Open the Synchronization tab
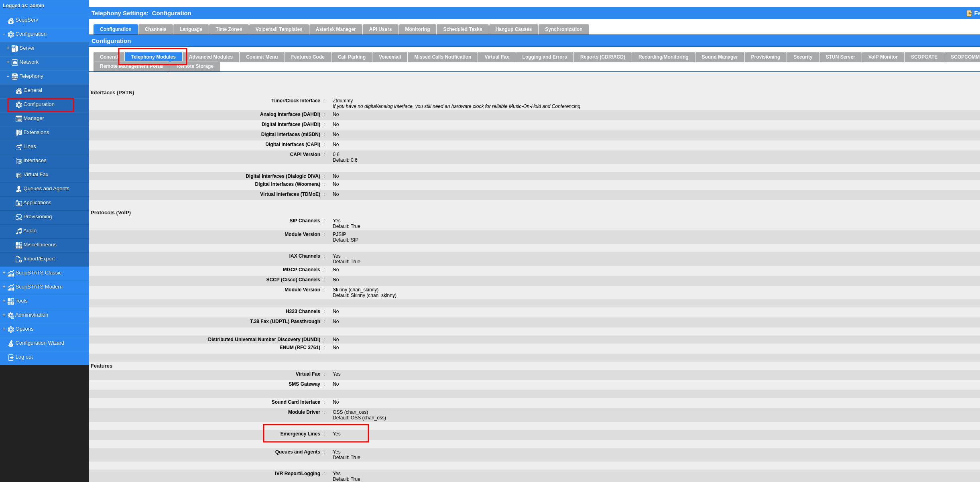980x482 pixels. click(x=564, y=29)
